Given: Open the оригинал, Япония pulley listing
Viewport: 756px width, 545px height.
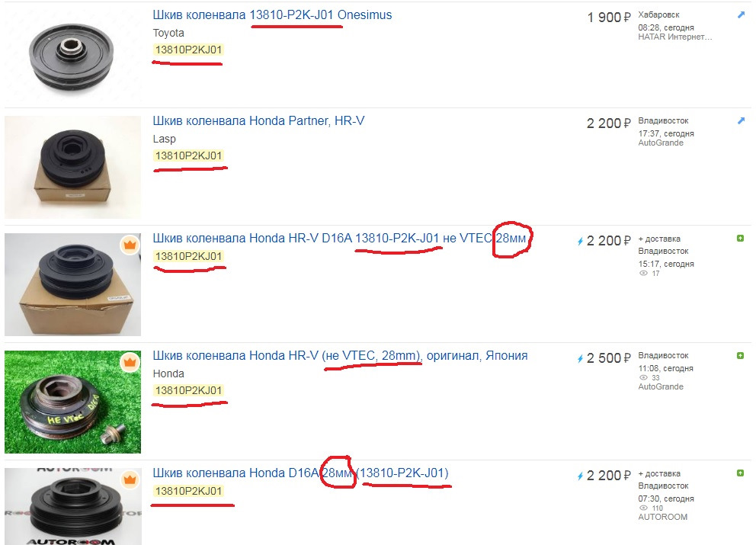Looking at the screenshot, I should 340,355.
